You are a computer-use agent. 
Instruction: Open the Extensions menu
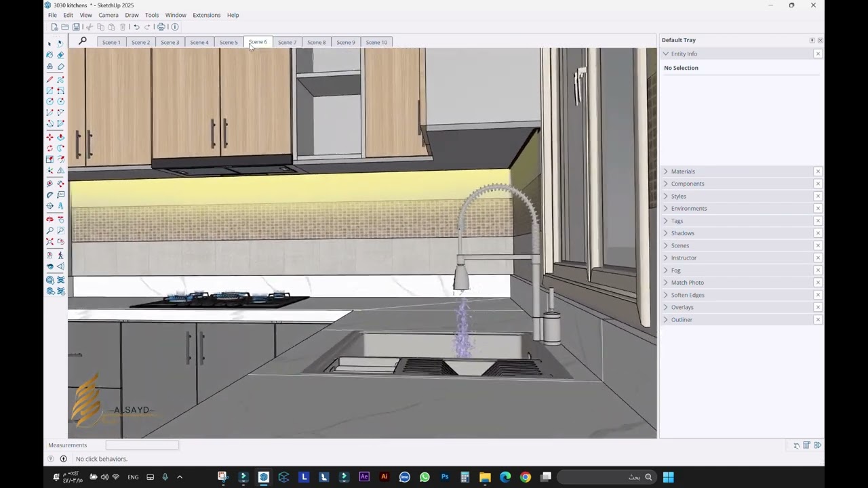206,15
